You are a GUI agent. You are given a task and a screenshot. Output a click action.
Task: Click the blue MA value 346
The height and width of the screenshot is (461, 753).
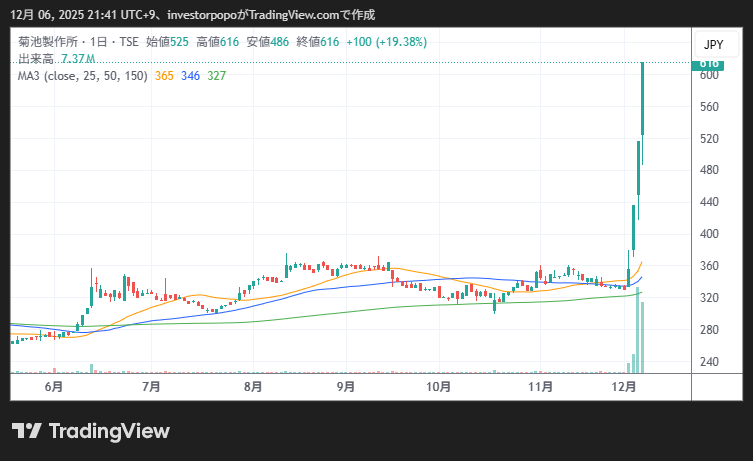[x=190, y=75]
